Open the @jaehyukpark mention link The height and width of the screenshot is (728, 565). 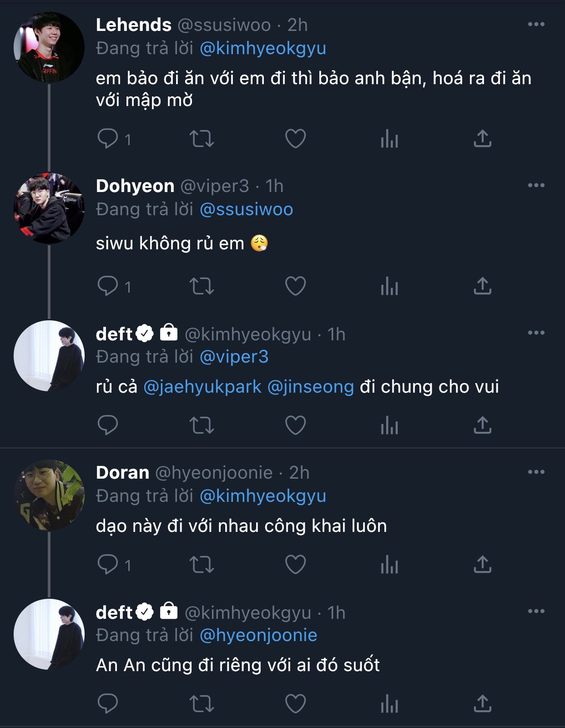pyautogui.click(x=202, y=387)
